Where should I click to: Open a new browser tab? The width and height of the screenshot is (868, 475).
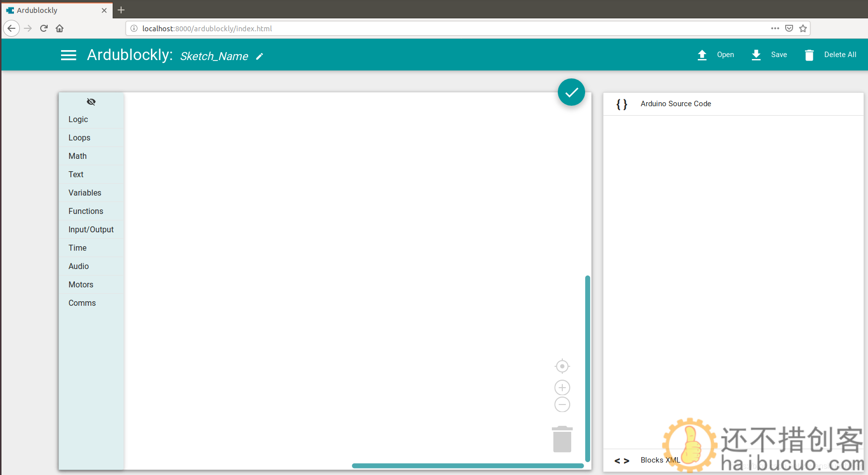[121, 10]
